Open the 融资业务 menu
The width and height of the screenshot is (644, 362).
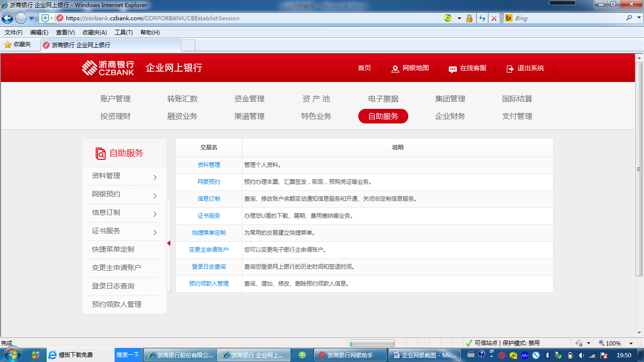[x=182, y=116]
